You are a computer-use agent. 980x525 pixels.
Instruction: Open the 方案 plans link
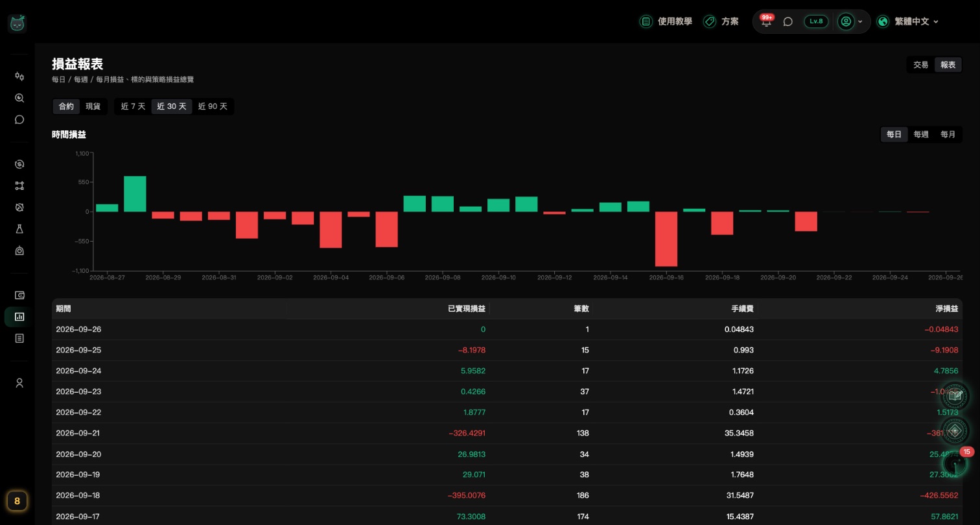click(721, 21)
